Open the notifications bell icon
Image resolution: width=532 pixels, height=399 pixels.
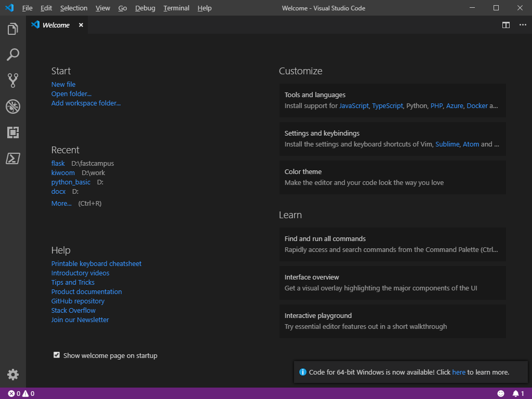pyautogui.click(x=518, y=394)
